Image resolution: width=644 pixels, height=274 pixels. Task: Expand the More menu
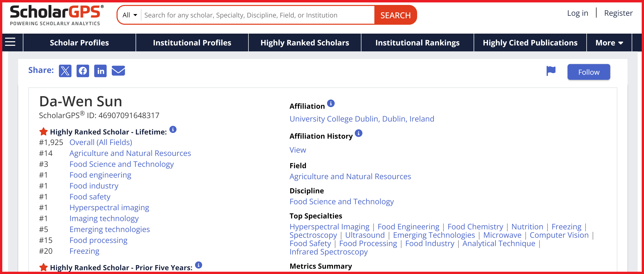(609, 43)
